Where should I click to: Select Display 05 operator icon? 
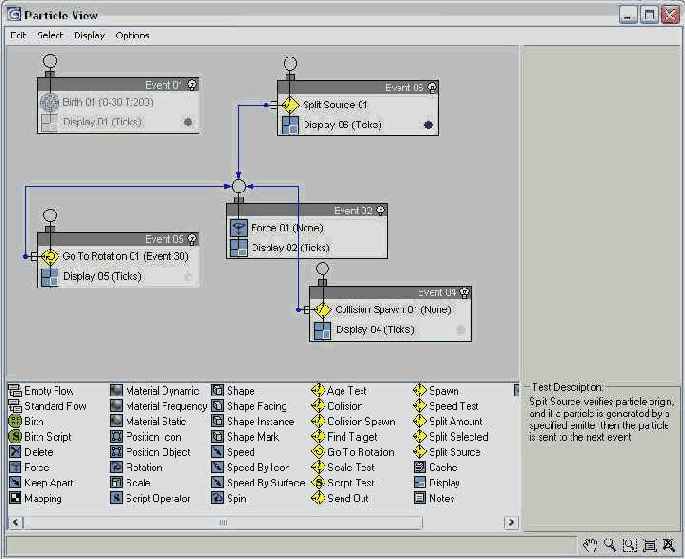tap(49, 276)
